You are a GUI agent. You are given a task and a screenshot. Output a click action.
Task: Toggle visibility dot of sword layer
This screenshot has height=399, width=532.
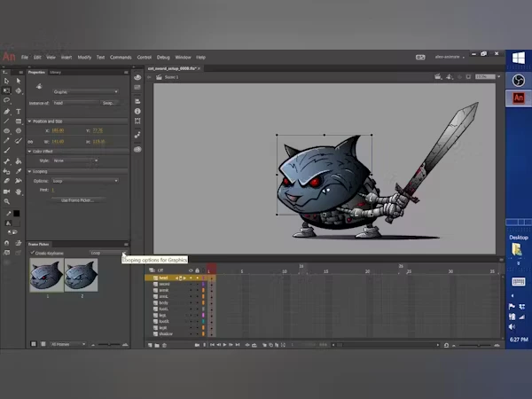tap(191, 284)
